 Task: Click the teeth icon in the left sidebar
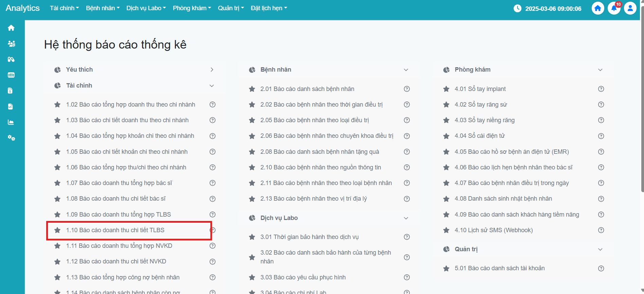(11, 75)
